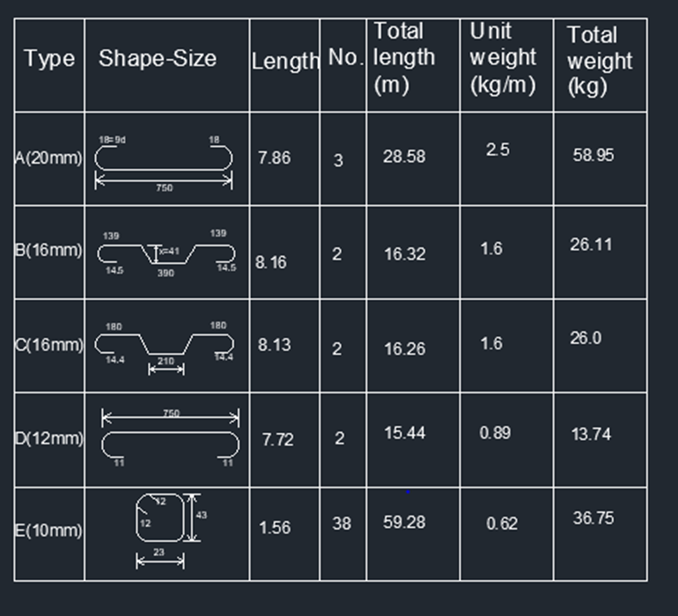678x616 pixels.
Task: Select the Total weight (kg) header
Action: pyautogui.click(x=600, y=61)
